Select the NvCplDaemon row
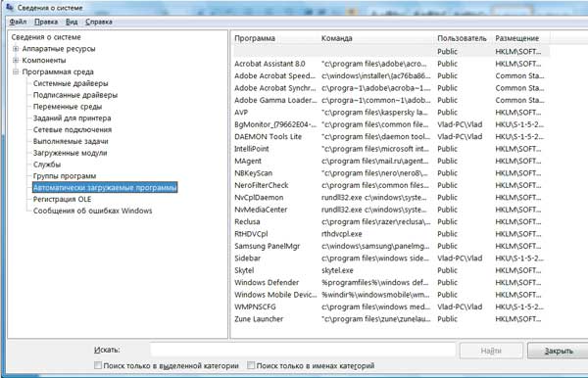 (391, 198)
